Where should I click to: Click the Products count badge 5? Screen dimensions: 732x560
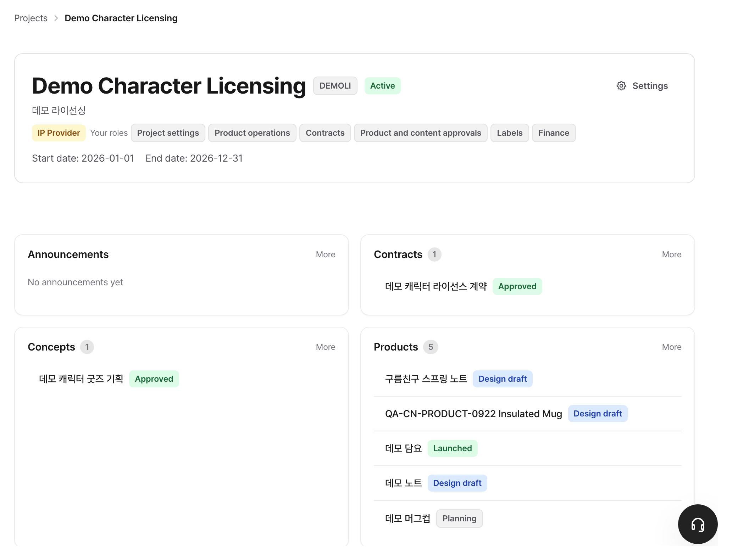point(431,347)
